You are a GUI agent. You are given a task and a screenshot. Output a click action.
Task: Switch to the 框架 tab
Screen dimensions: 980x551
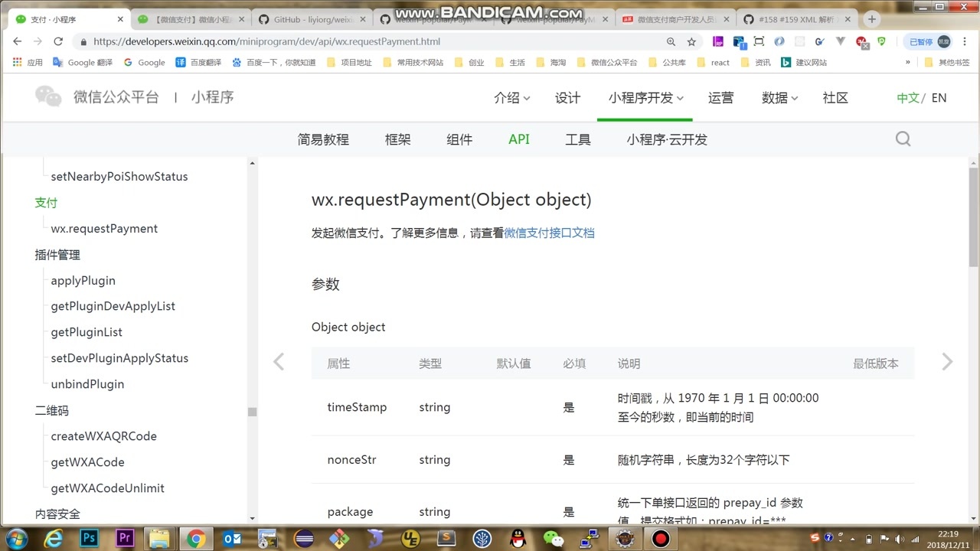[398, 139]
